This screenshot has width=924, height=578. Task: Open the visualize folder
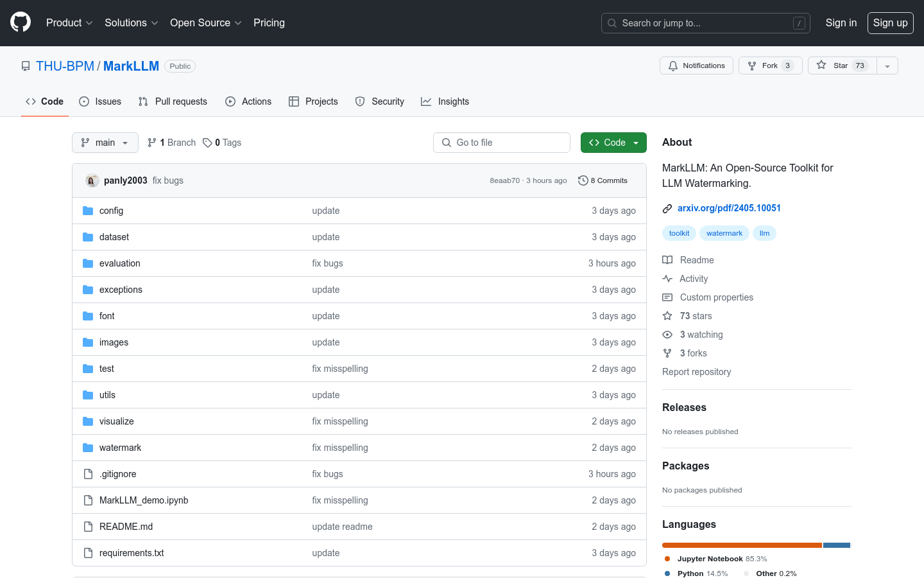(x=117, y=421)
